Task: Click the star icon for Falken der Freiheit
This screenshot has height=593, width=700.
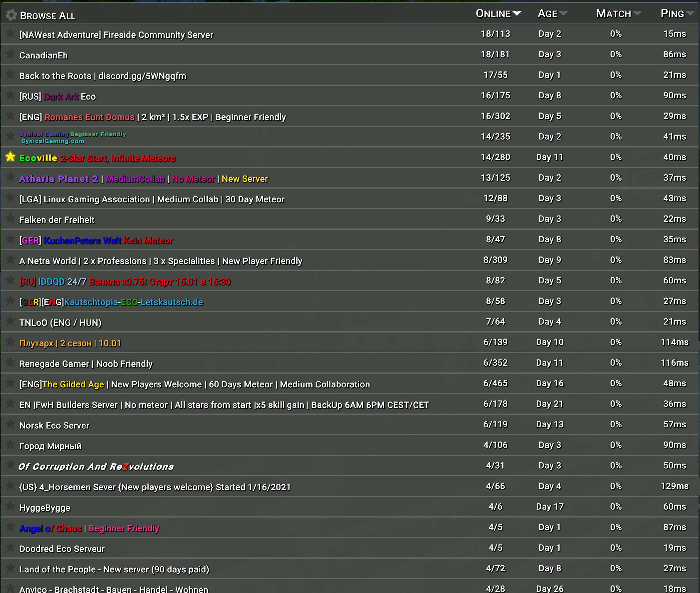Action: tap(10, 219)
